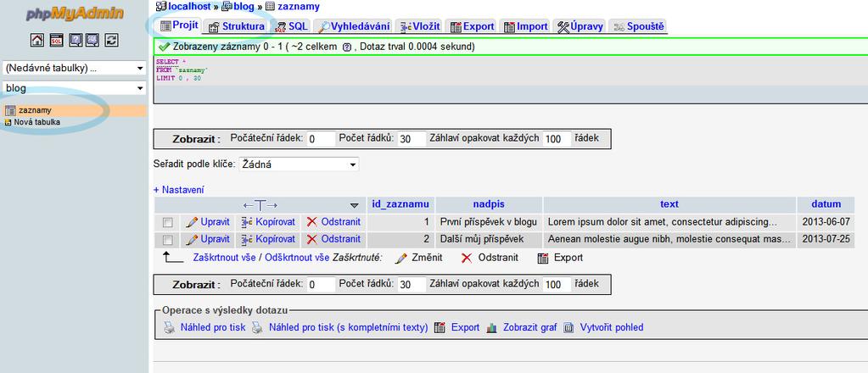Click Odstranit for record 2
The image size is (868, 373).
(340, 239)
